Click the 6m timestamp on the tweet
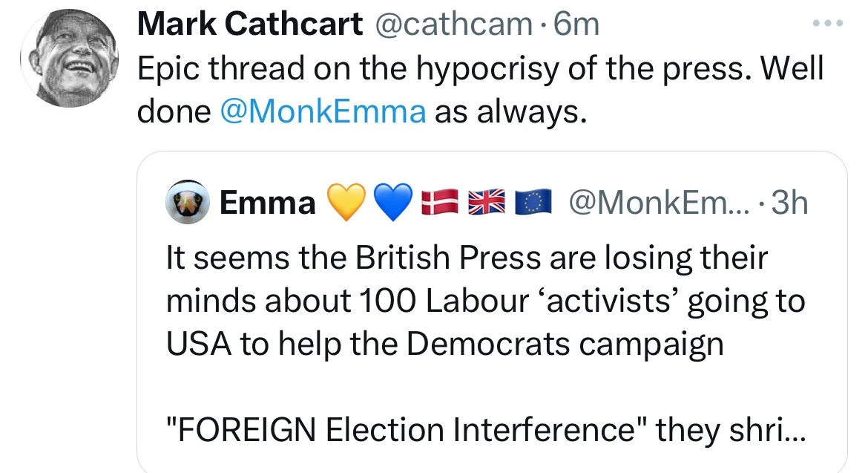 576,26
